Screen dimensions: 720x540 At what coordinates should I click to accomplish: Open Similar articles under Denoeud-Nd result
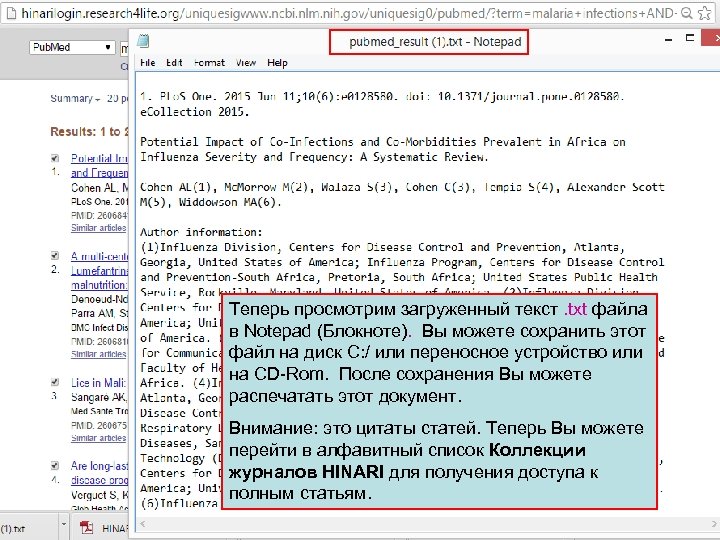click(x=99, y=354)
